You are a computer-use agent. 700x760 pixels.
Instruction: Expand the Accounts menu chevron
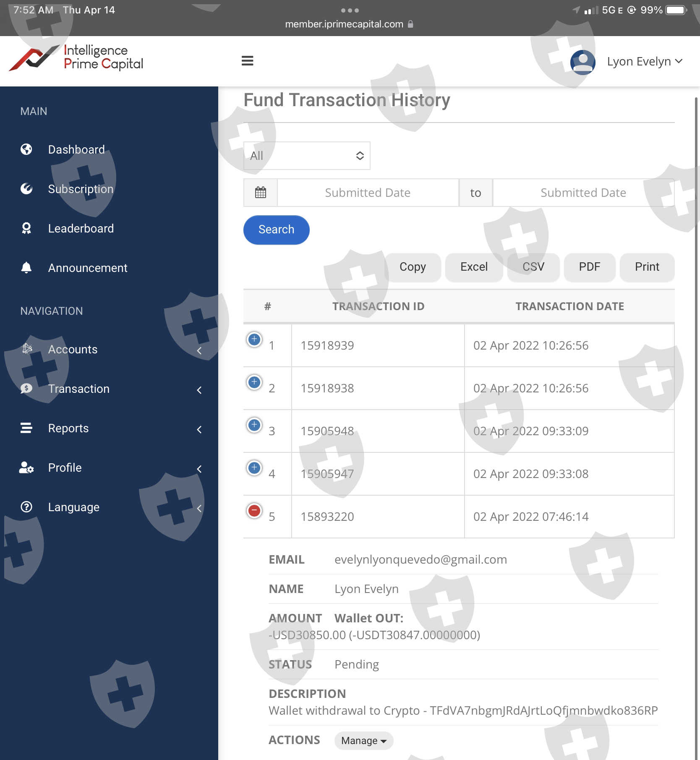[199, 351]
